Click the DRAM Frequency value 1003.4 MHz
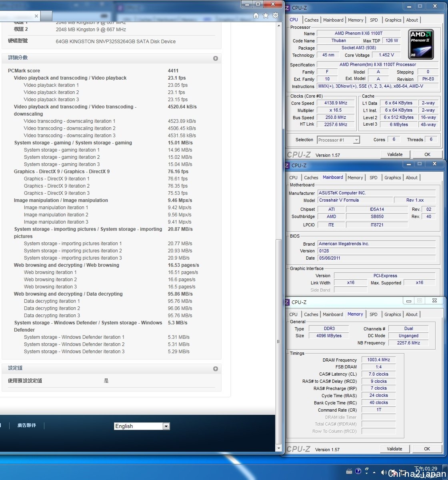This screenshot has width=448, height=480. point(378,360)
